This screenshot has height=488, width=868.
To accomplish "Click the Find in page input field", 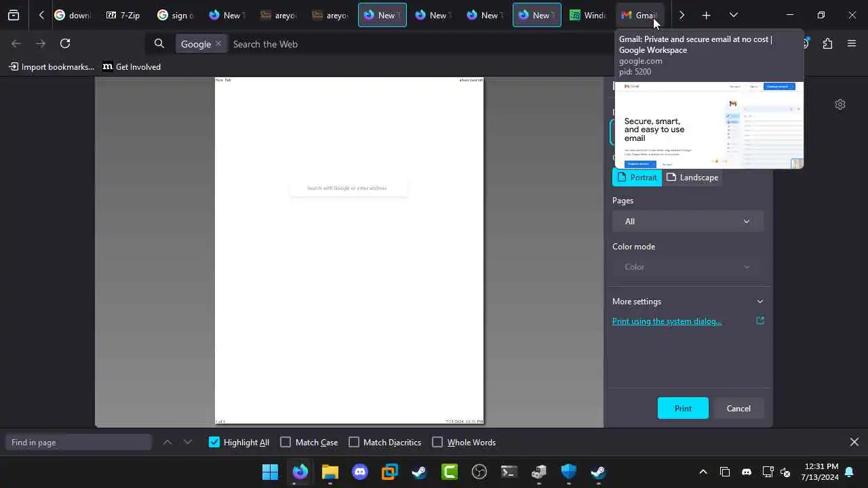I will [x=79, y=442].
